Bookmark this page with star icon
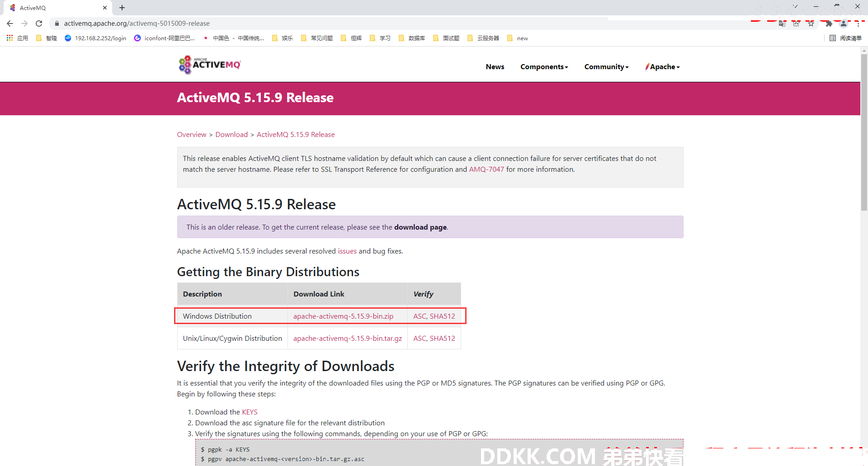The height and width of the screenshot is (466, 868). point(811,24)
